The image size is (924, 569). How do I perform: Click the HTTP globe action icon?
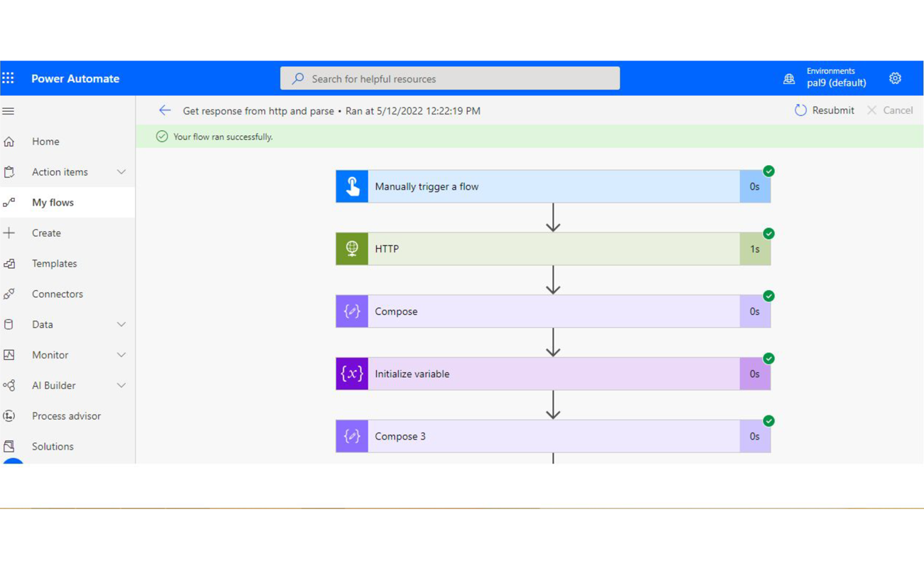click(352, 249)
